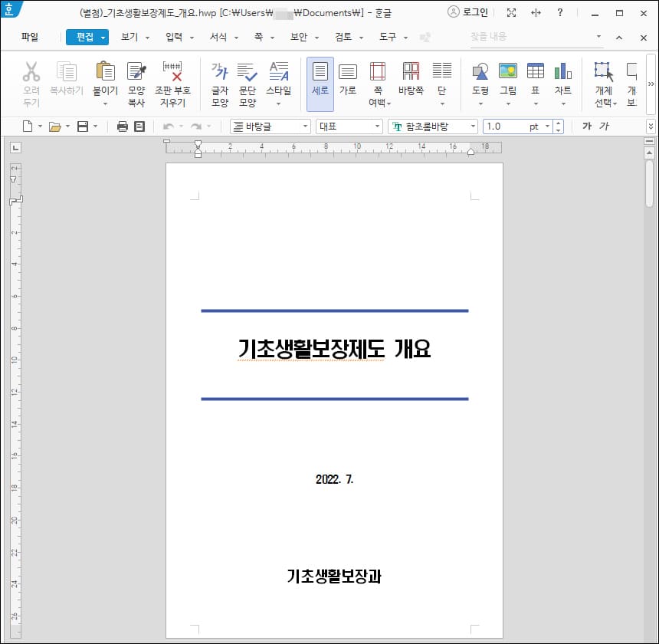Click the New Document icon
Screen dimensions: 659x644
[28, 126]
